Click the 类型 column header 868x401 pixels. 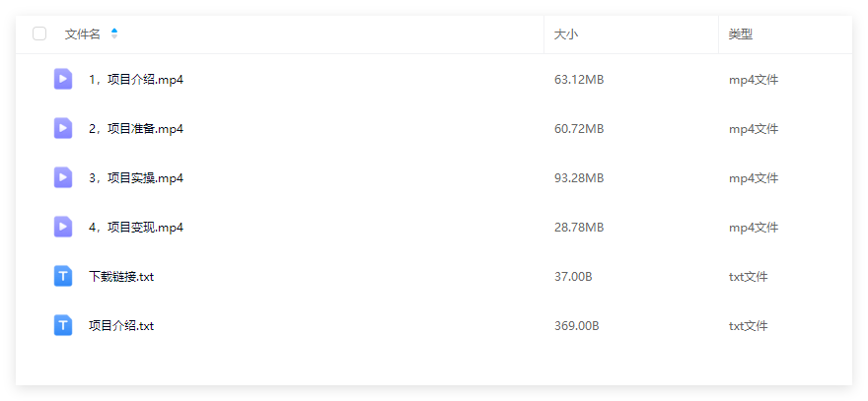tap(740, 33)
